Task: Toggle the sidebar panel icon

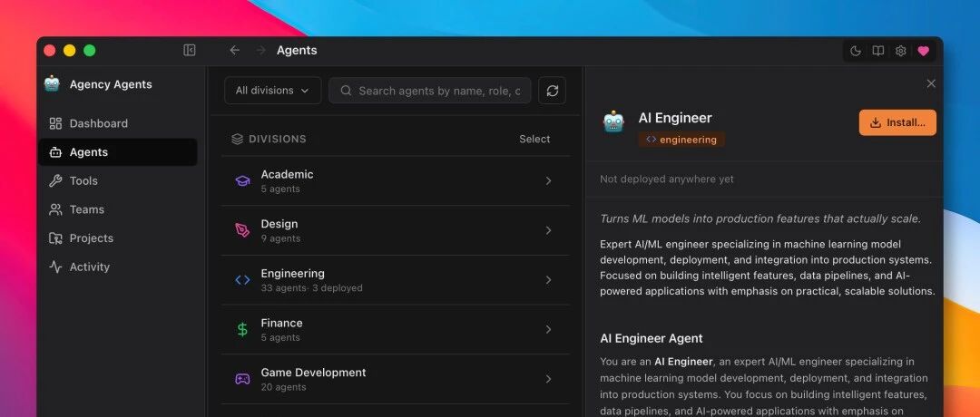Action: 190,51
